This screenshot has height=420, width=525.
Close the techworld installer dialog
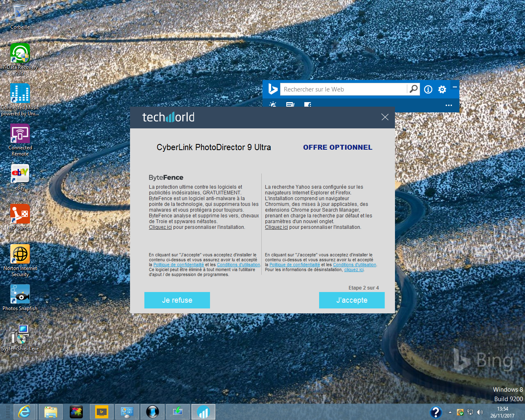[385, 117]
